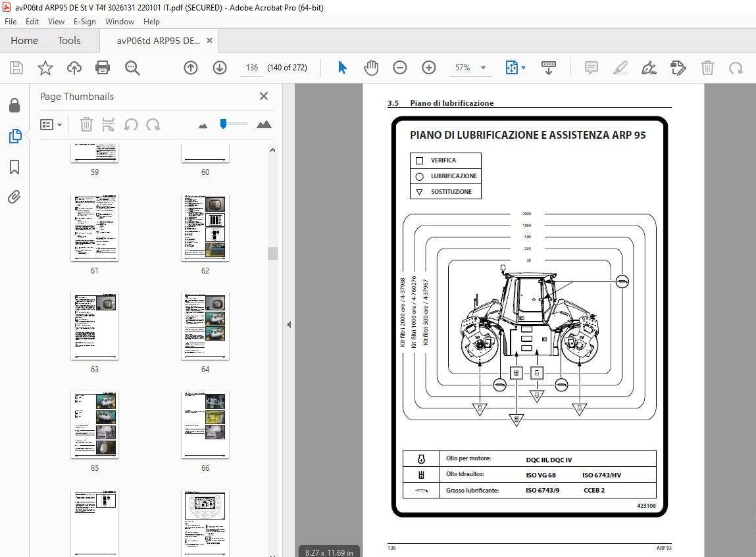The height and width of the screenshot is (557, 756).
Task: Delete selected thumbnail pages
Action: [x=86, y=125]
